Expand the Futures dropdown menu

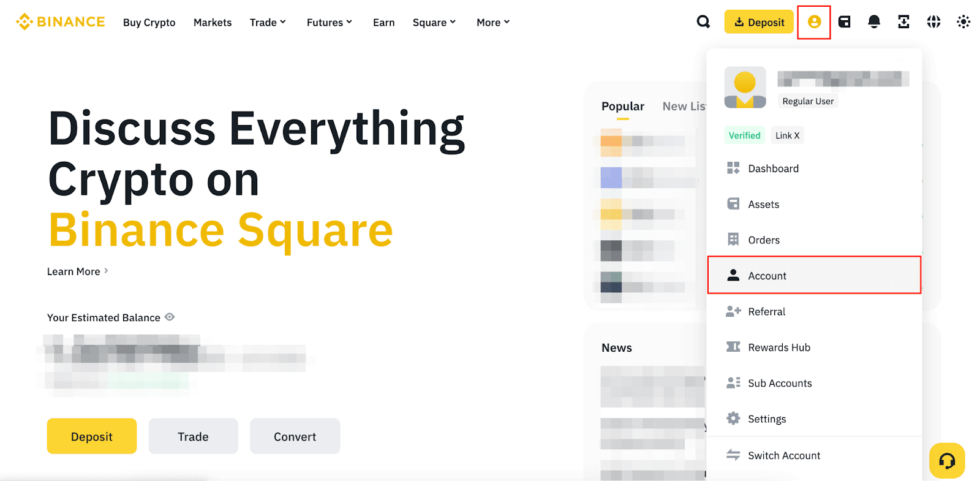tap(329, 23)
